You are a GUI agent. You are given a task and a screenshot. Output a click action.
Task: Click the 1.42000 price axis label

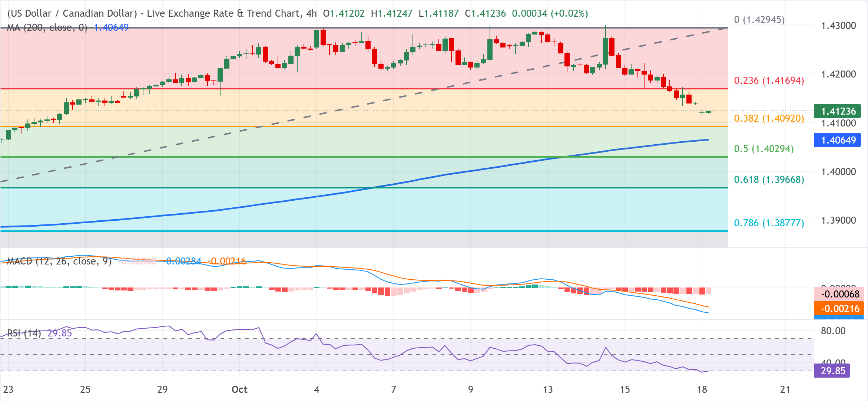(839, 74)
